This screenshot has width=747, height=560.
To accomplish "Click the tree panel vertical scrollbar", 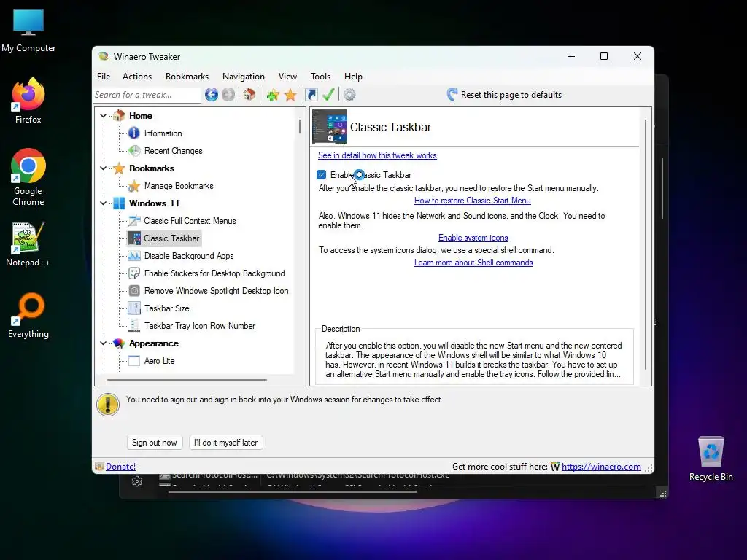I will (300, 126).
